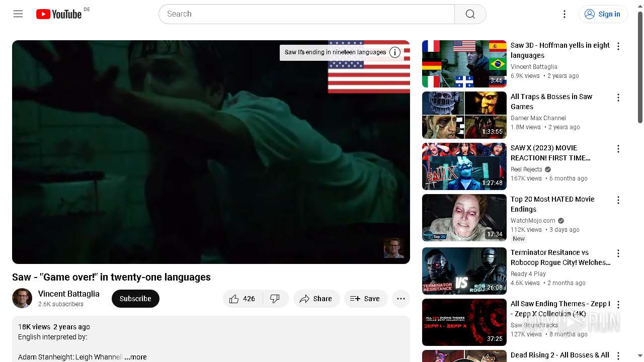The width and height of the screenshot is (644, 362).
Task: Open Saw Soundtracks channel name
Action: (x=534, y=325)
